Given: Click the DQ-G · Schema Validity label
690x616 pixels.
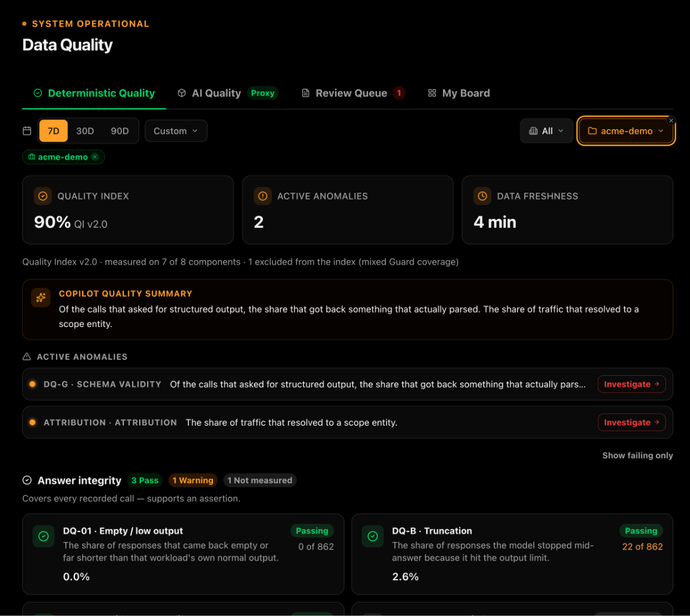Looking at the screenshot, I should [102, 384].
